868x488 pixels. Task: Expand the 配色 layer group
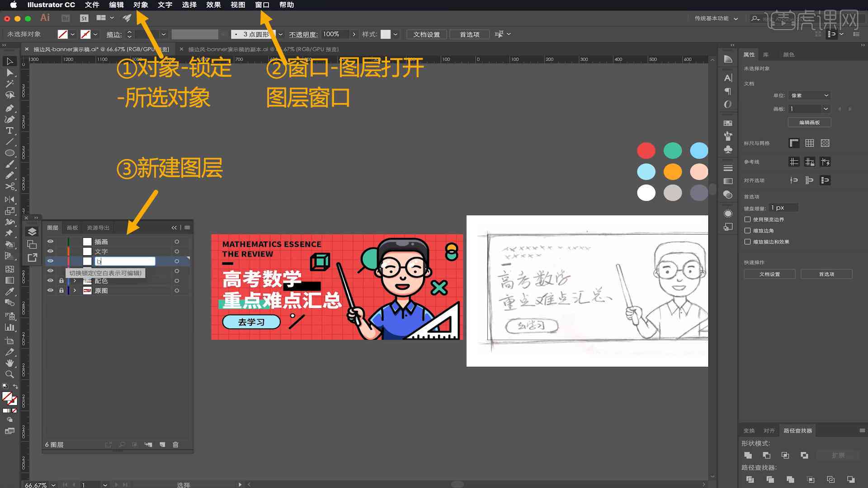point(74,281)
